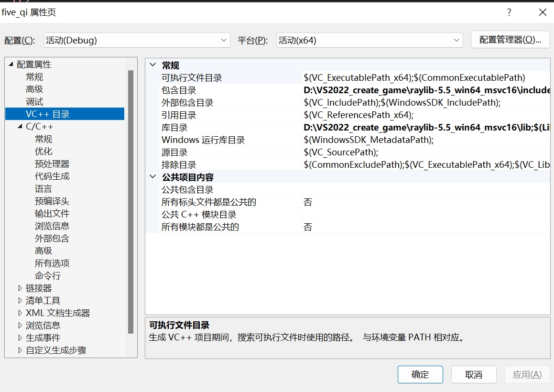
Task: Collapse the 配置属性 tree root
Action: [x=11, y=64]
